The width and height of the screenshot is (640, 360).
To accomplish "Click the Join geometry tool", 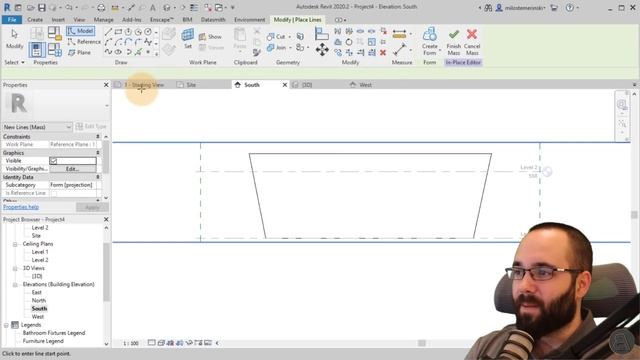I will 277,48.
